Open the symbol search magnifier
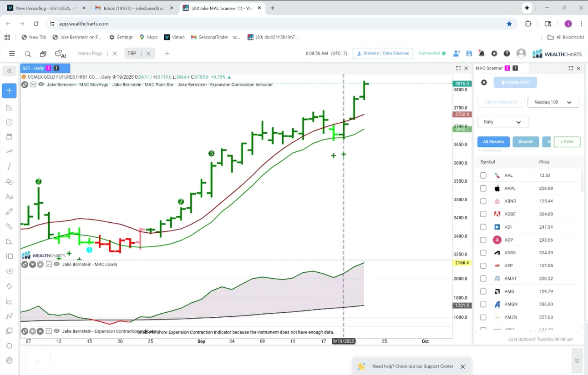This screenshot has width=588, height=375. [28, 54]
